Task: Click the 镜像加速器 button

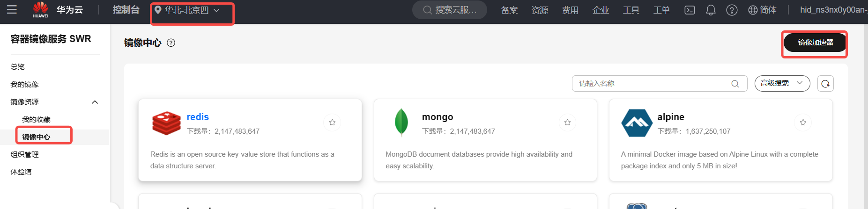Action: tap(815, 43)
